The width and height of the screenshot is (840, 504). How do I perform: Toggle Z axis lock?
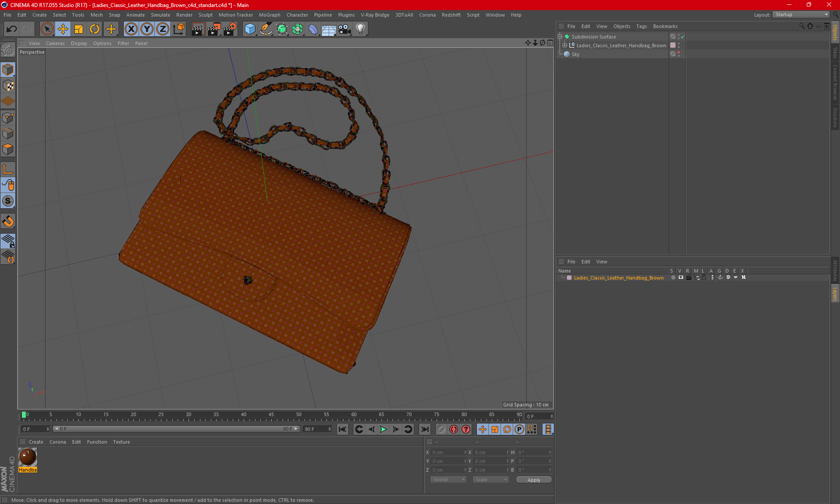pyautogui.click(x=163, y=29)
